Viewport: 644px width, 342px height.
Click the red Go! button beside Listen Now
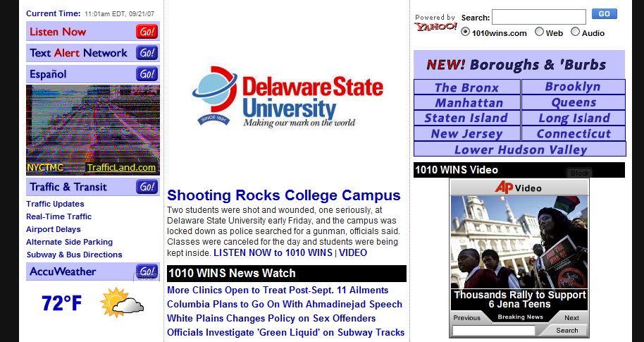click(147, 32)
